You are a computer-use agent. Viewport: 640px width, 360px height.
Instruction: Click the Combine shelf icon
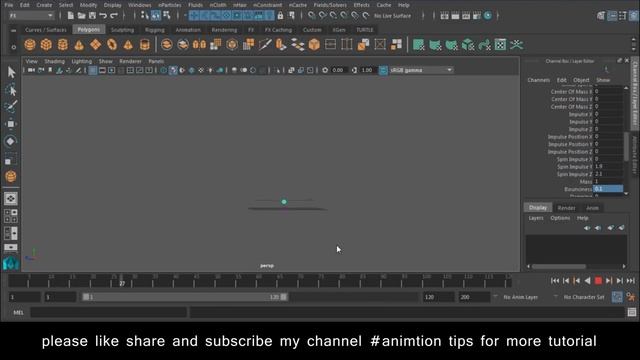tap(167, 44)
